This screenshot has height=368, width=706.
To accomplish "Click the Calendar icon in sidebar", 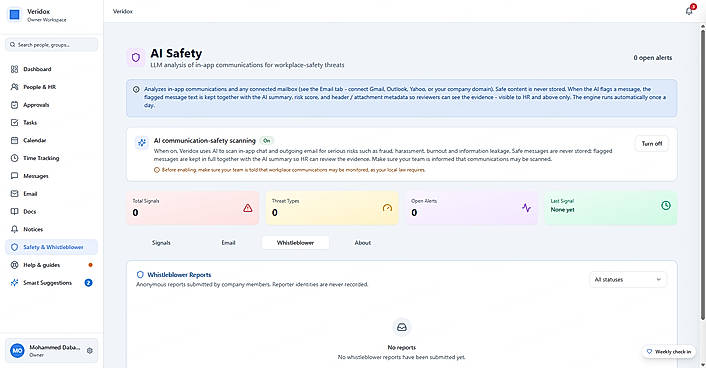I will 14,141.
